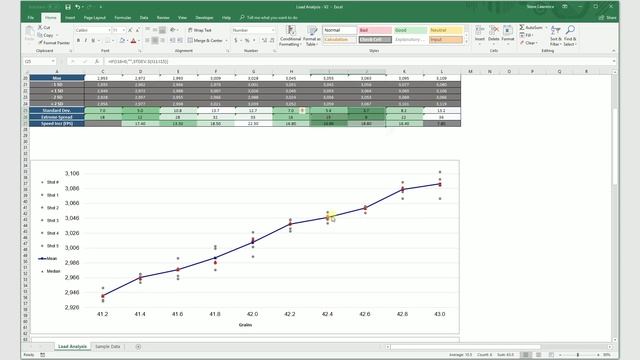Click the Cut scissors command
The width and height of the screenshot is (640, 360).
(x=44, y=27)
